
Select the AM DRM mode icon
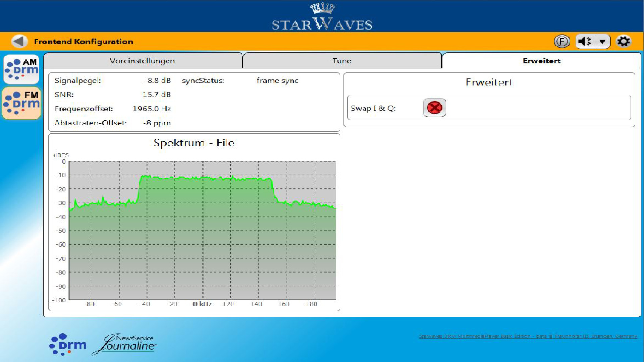click(x=21, y=69)
